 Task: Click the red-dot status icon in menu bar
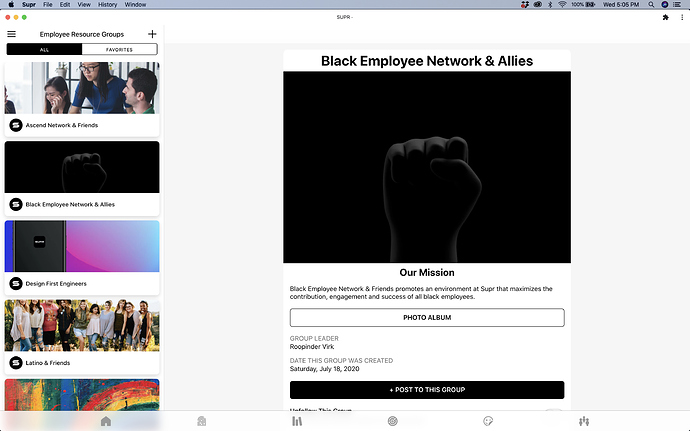point(525,4)
